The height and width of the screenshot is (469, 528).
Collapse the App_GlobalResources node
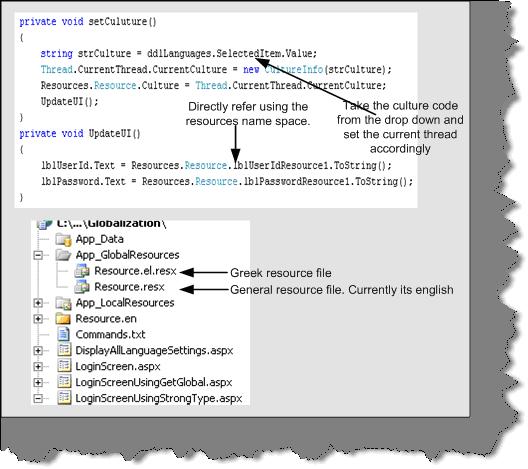click(38, 255)
